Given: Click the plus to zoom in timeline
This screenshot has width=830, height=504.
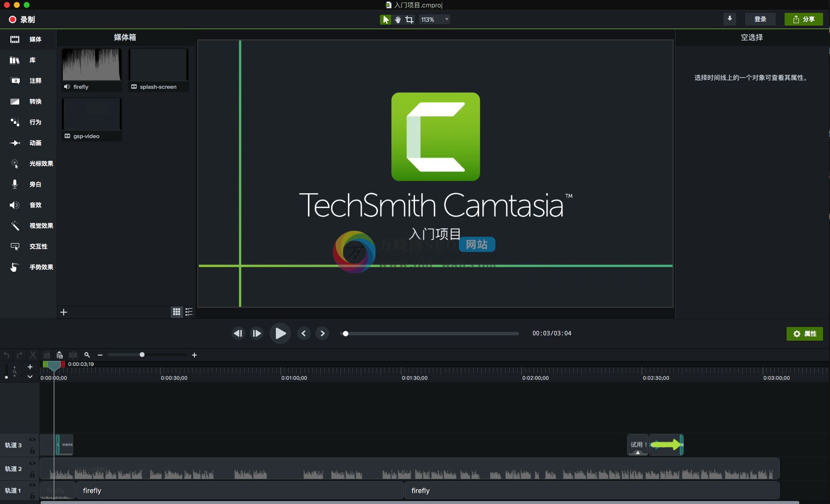Looking at the screenshot, I should pos(194,355).
